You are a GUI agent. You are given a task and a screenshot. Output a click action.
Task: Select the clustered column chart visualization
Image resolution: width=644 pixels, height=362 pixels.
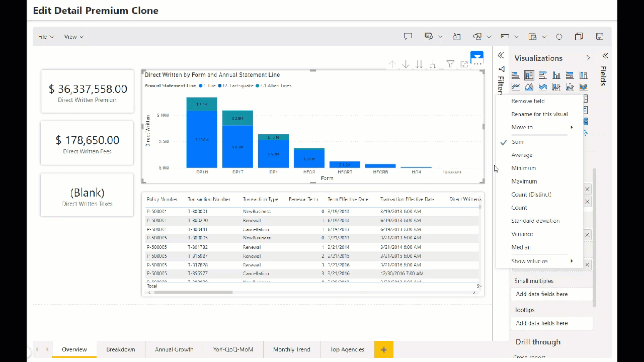click(556, 75)
